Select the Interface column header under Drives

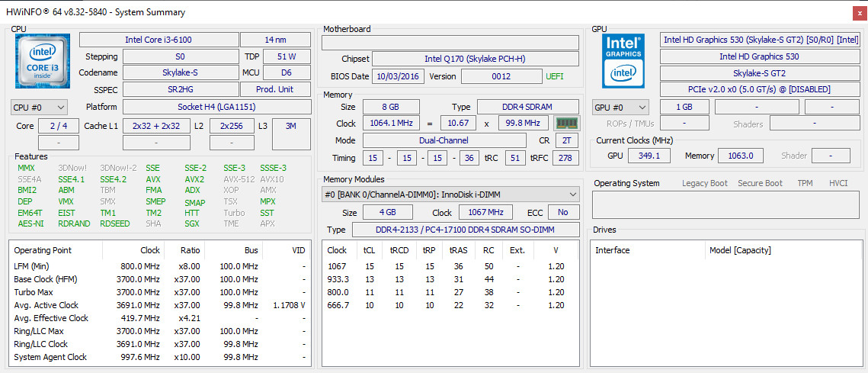[x=612, y=250]
